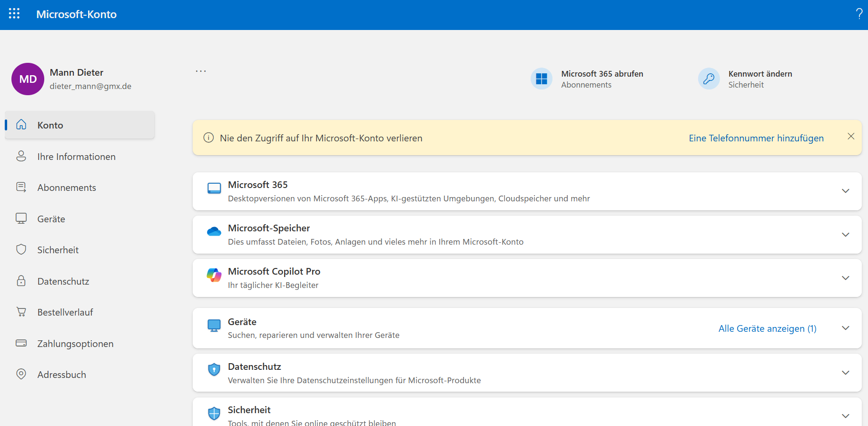Click the Mann Dieter account name

click(x=77, y=72)
